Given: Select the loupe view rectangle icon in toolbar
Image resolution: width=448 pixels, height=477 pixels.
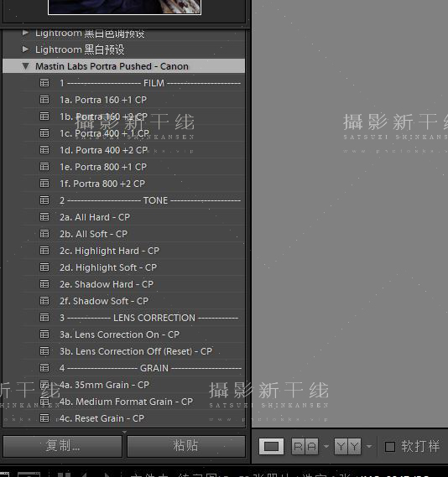Looking at the screenshot, I should tap(271, 446).
